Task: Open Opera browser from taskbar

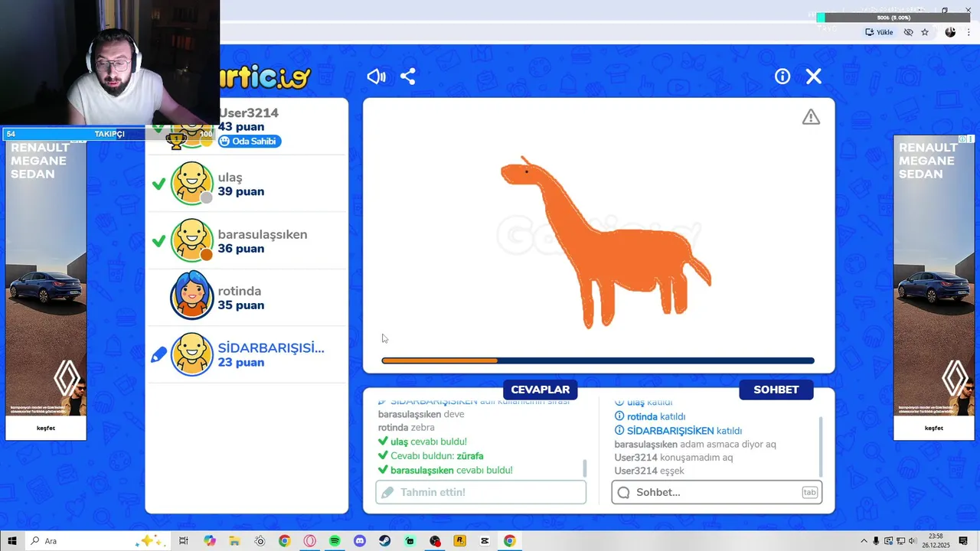Action: tap(310, 541)
